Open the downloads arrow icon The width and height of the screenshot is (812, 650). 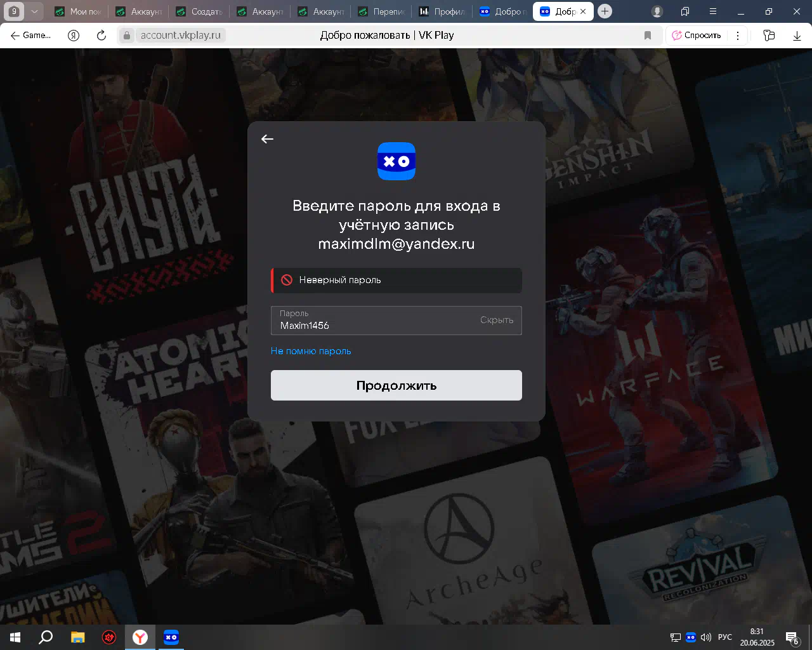797,36
